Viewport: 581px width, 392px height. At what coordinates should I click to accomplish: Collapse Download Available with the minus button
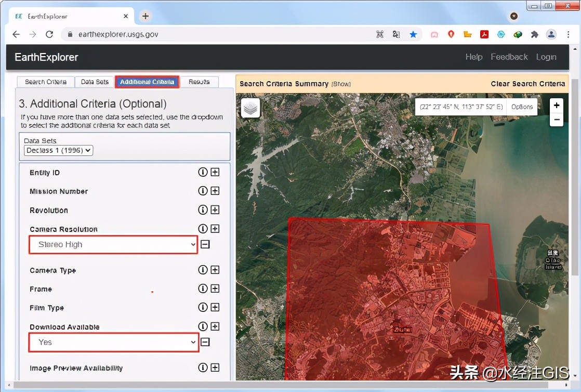[205, 342]
